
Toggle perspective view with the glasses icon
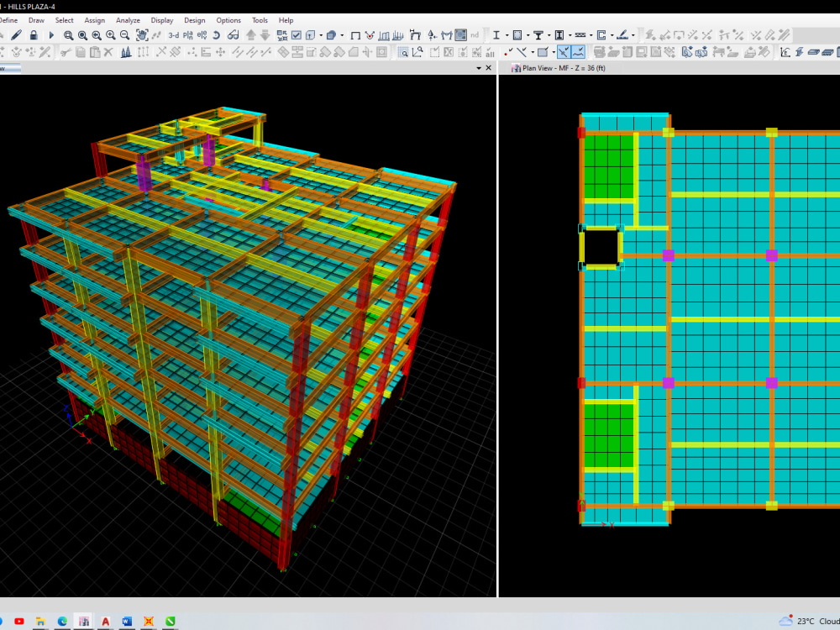coord(233,34)
